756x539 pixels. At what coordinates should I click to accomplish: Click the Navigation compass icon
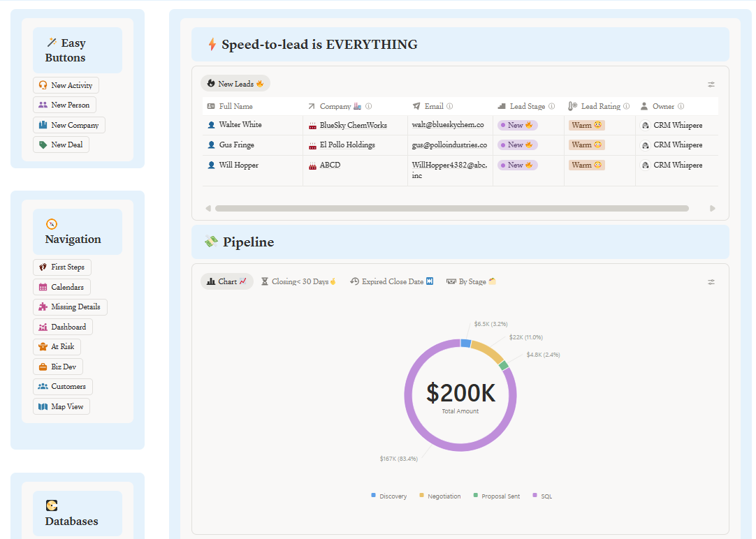click(51, 224)
